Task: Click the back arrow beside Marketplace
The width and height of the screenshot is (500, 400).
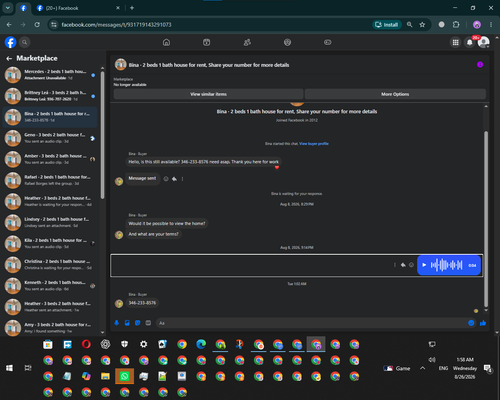Action: point(9,59)
